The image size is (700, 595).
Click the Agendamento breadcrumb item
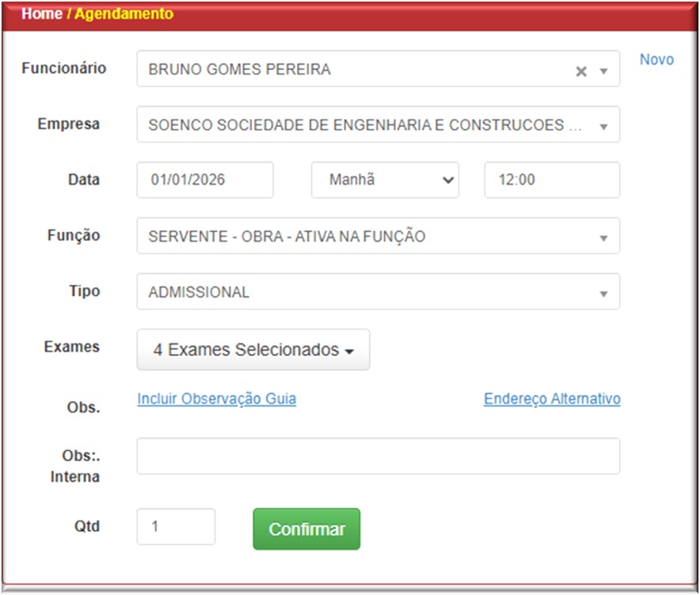(124, 14)
